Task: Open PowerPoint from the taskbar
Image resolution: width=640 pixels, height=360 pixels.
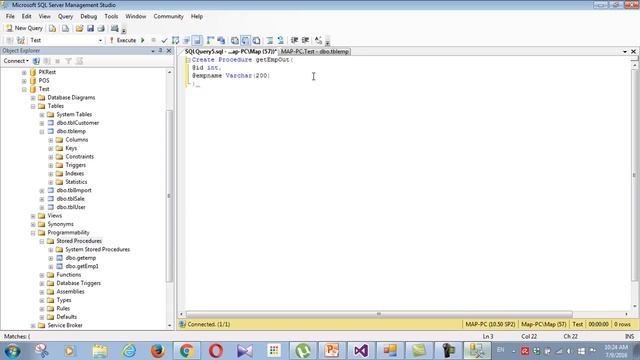Action: click(x=331, y=351)
